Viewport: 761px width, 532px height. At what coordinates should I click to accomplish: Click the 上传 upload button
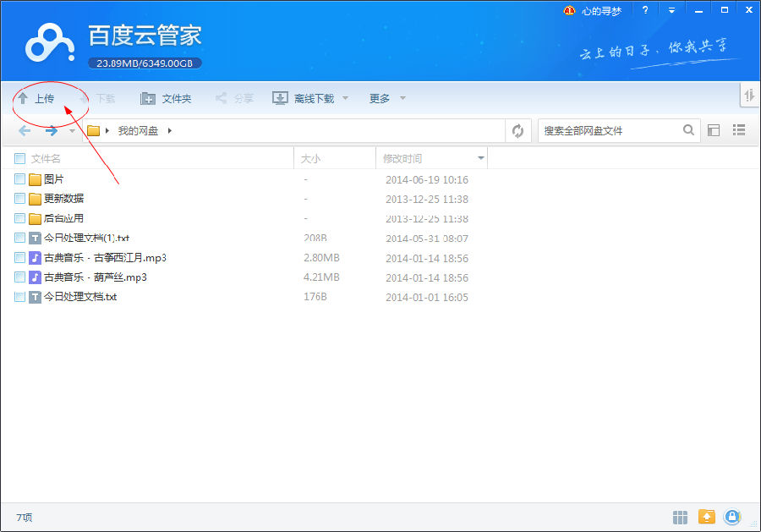pos(36,99)
